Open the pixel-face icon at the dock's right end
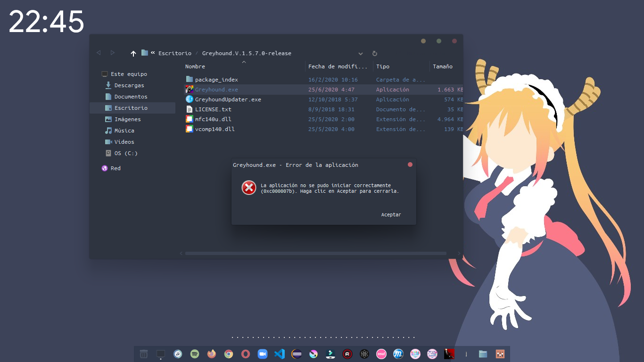Screen dimensions: 644x362 coord(500,354)
